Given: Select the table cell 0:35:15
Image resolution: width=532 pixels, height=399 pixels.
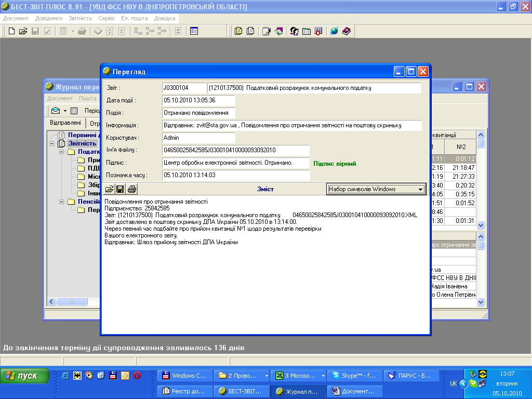Looking at the screenshot, I should pos(461,194).
